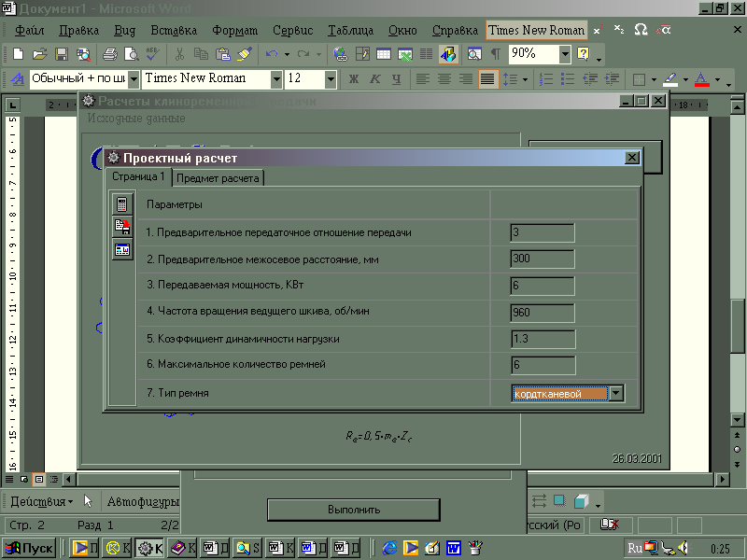
Task: Expand the 90% zoom dropdown
Action: [565, 54]
